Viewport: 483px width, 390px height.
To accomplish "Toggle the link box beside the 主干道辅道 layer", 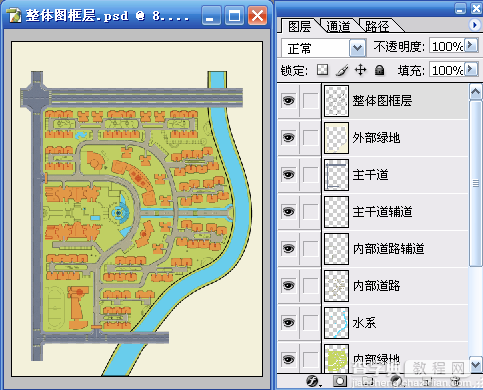I will [311, 212].
